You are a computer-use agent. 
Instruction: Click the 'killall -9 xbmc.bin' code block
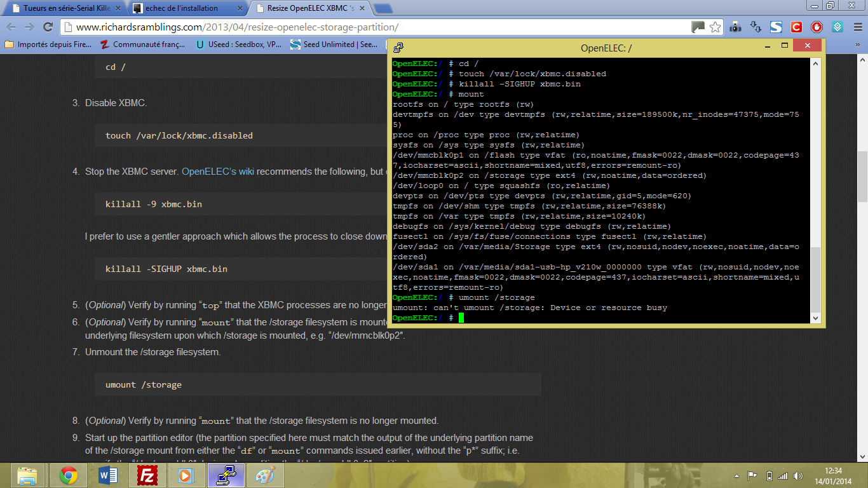[x=241, y=204]
